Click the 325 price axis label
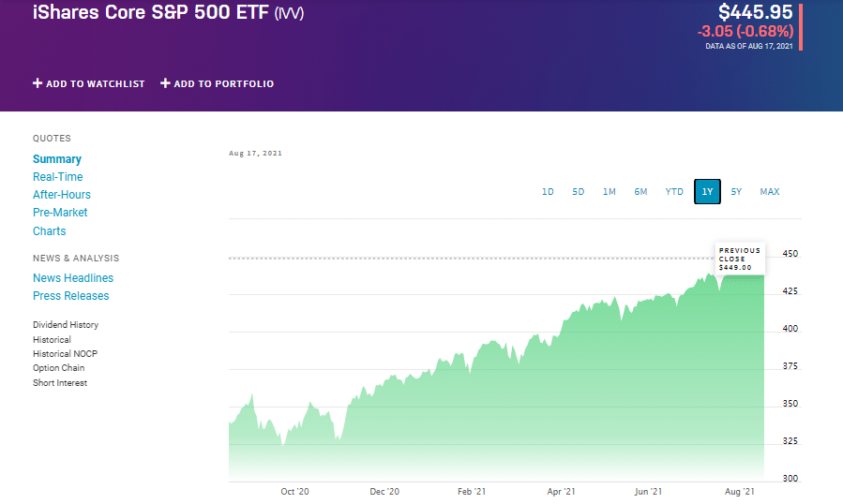The height and width of the screenshot is (504, 843). pyautogui.click(x=790, y=440)
